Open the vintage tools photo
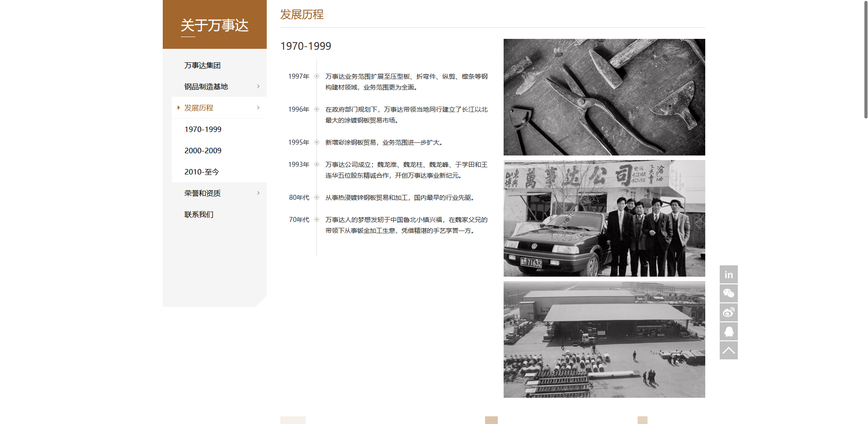Viewport: 868px width, 424px height. point(604,97)
